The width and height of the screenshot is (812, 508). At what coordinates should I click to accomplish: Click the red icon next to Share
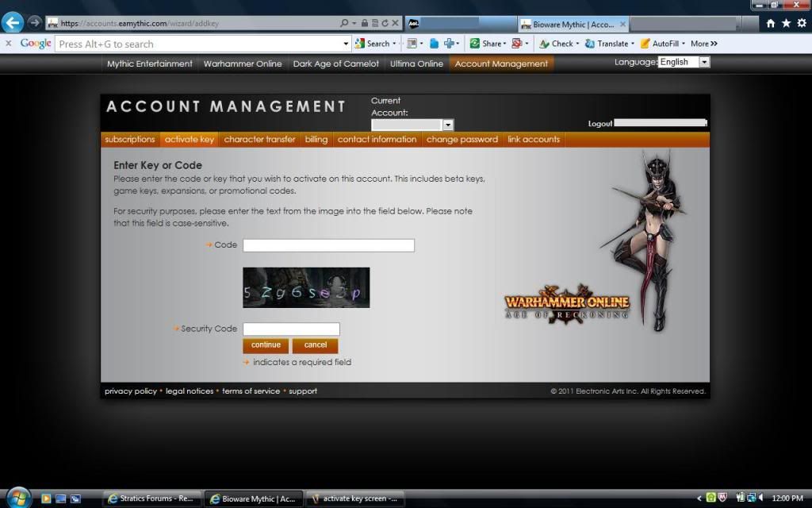[x=516, y=44]
